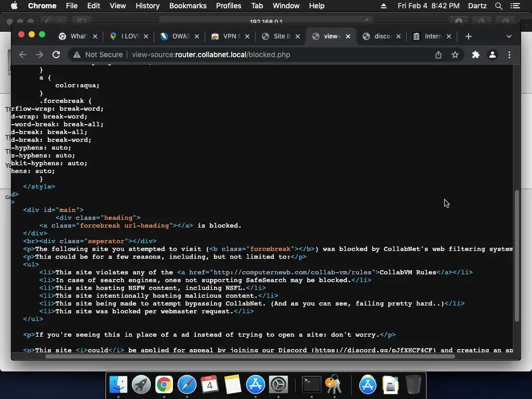Close the Intern tab

click(449, 36)
